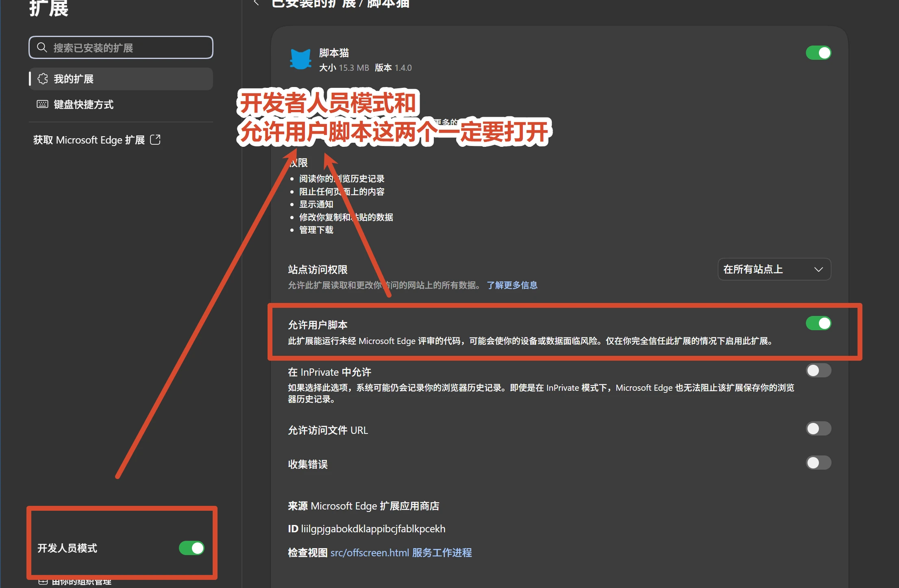Click the external link icon after 获取 Microsoft Edge 扩展
899x588 pixels.
pyautogui.click(x=155, y=139)
